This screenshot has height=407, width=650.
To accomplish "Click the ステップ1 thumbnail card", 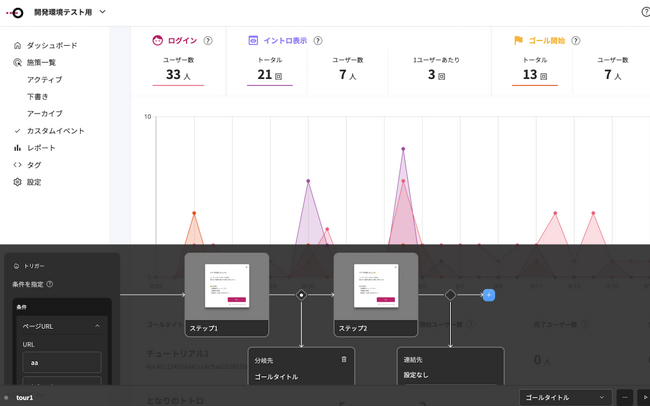I will (x=226, y=293).
